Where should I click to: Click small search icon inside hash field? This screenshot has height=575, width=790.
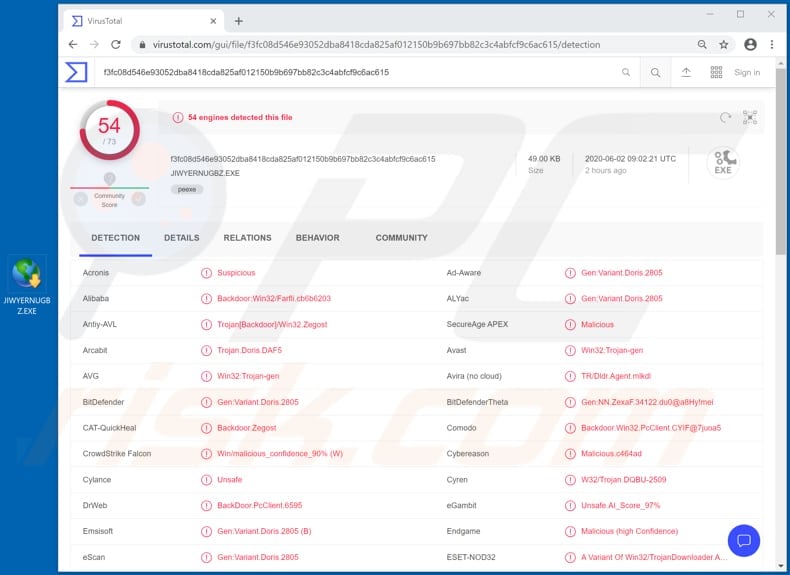click(x=626, y=72)
